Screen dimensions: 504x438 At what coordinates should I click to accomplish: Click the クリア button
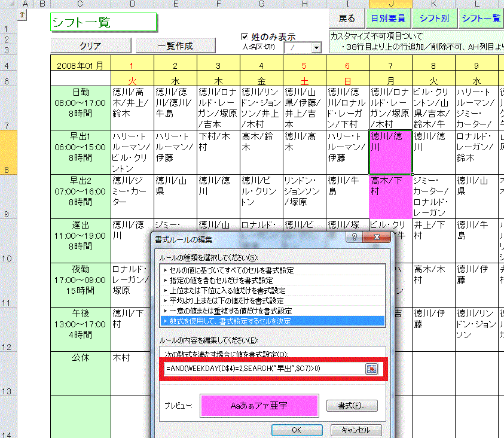pos(90,45)
